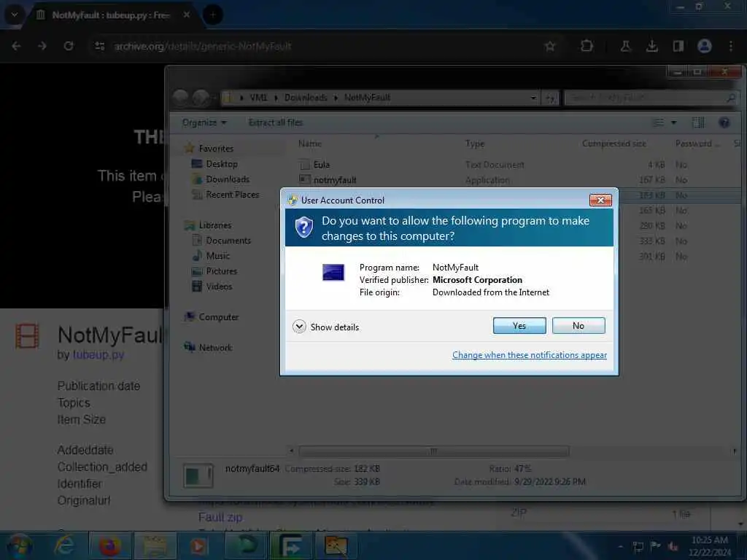Select NotMyFault in the Explorer breadcrumb
Viewport: 747px width, 560px height.
click(367, 98)
